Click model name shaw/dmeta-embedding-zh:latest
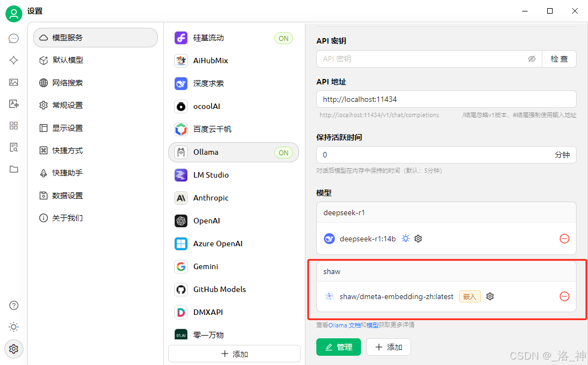The height and width of the screenshot is (365, 588). [x=396, y=297]
